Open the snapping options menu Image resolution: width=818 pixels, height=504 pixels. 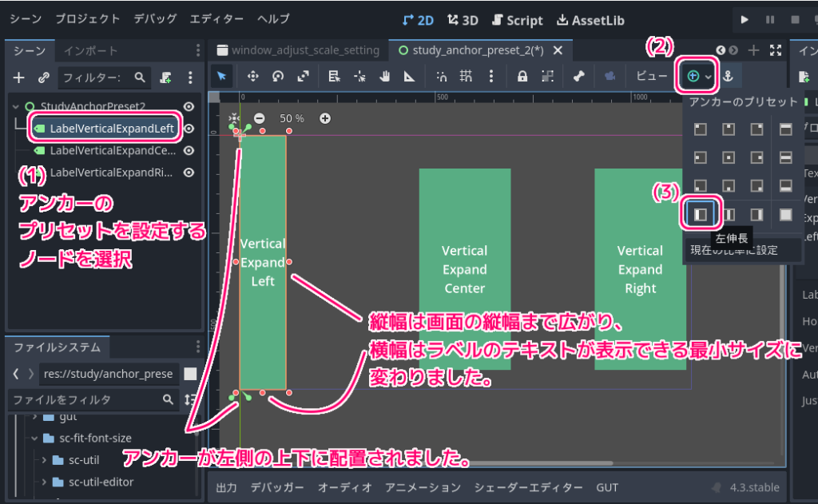[490, 77]
